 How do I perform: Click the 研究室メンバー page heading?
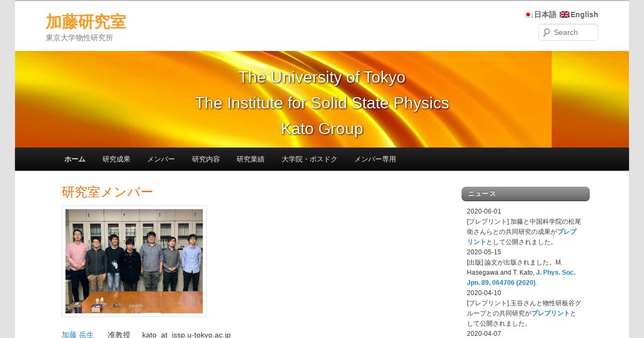(x=107, y=192)
